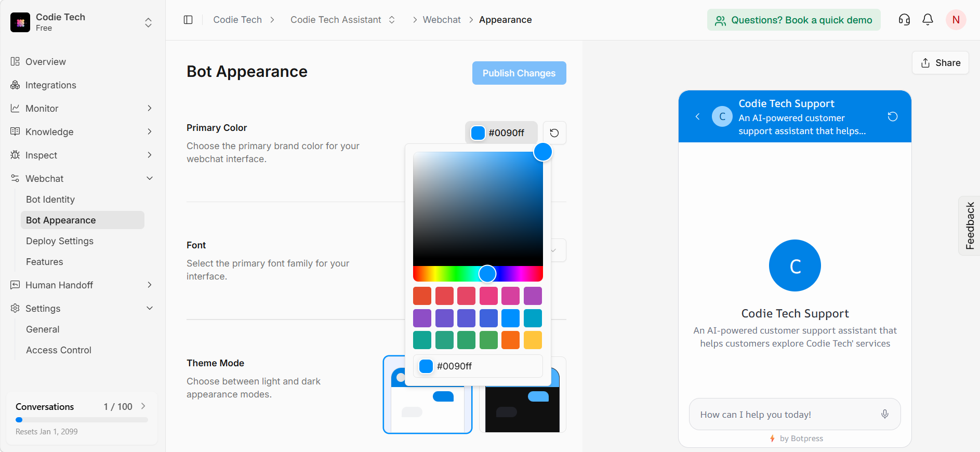Click the microphone icon in chat input
Image resolution: width=980 pixels, height=452 pixels.
(885, 414)
